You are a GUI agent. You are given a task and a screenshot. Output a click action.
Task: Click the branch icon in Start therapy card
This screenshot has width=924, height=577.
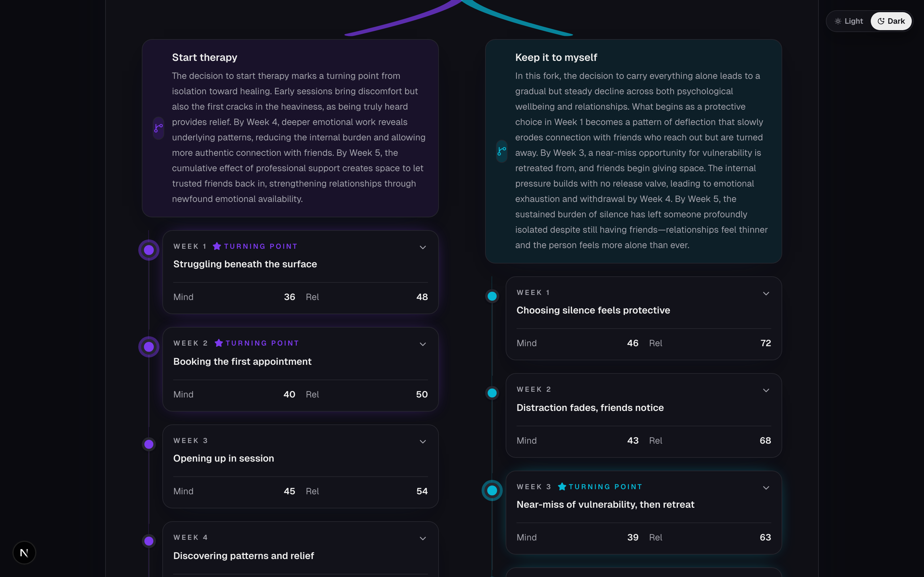[158, 128]
